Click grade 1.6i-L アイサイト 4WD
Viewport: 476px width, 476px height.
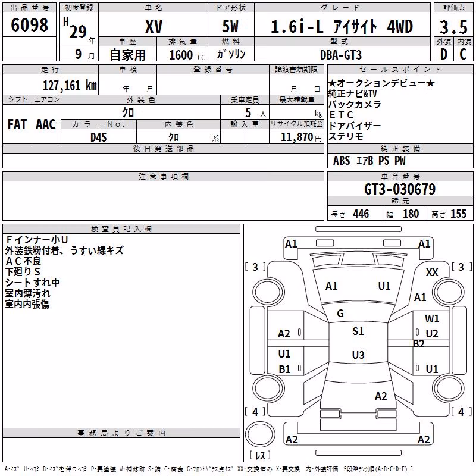[342, 26]
